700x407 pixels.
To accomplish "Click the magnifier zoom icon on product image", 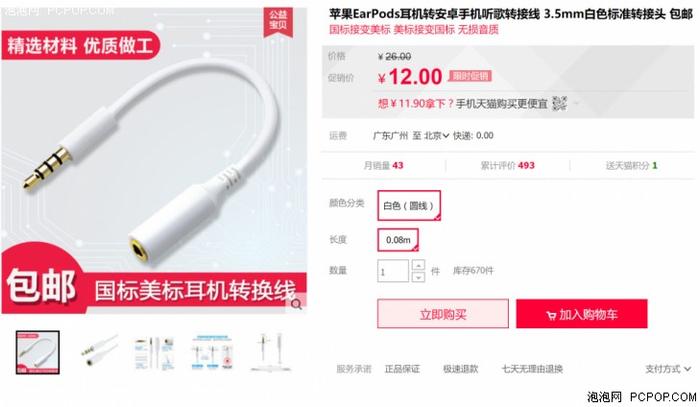I will tap(296, 305).
